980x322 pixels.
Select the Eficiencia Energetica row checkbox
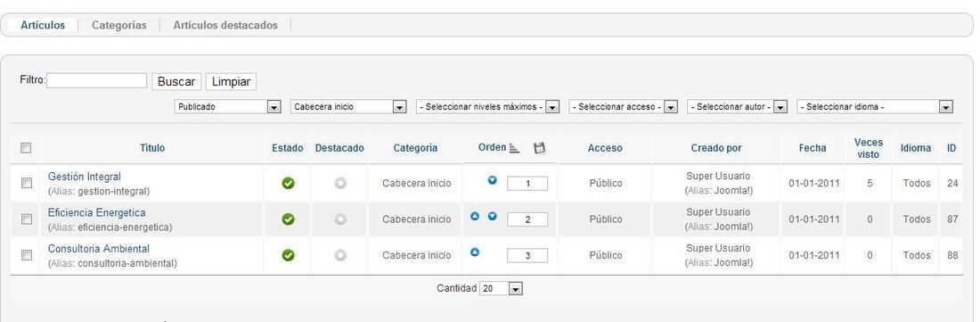click(x=26, y=219)
